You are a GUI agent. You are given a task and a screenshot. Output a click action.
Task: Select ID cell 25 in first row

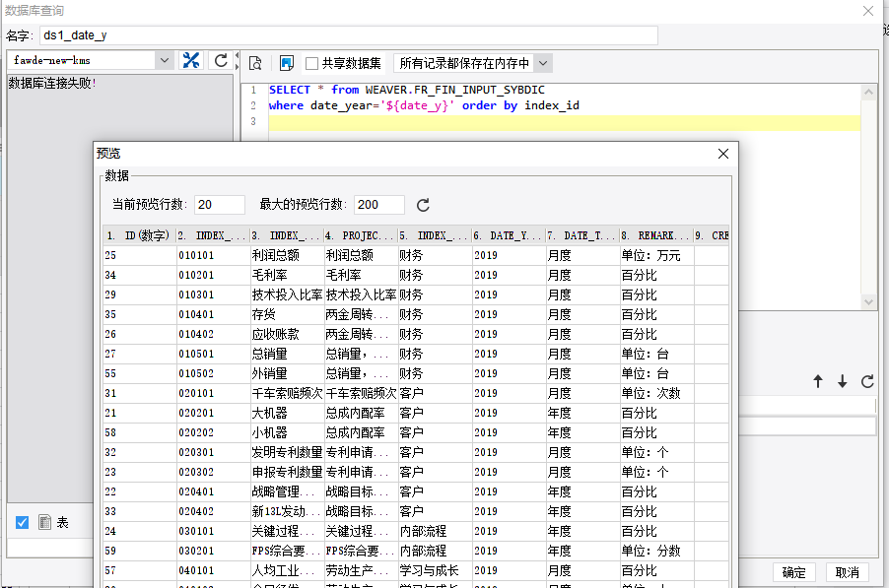[x=140, y=255]
